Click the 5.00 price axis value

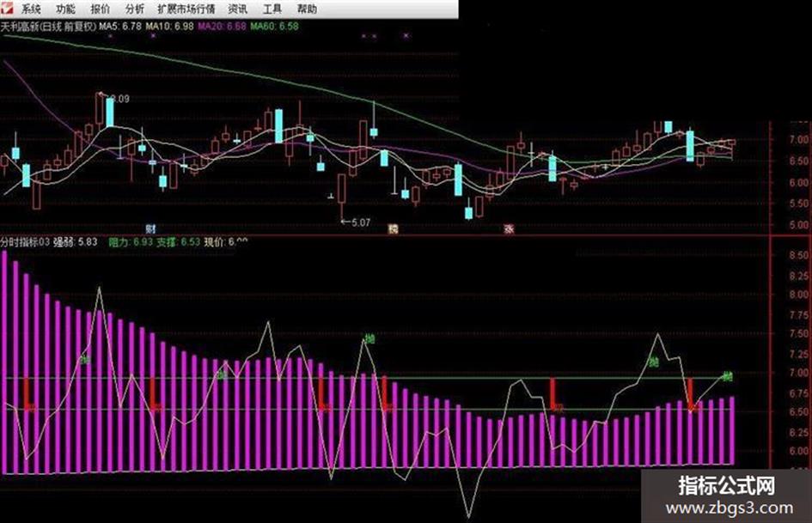[798, 225]
